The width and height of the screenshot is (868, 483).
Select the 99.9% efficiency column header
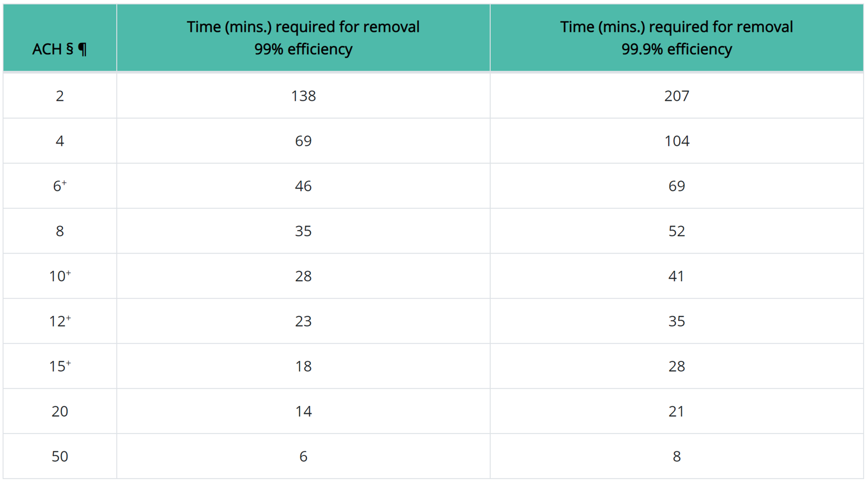coord(676,38)
